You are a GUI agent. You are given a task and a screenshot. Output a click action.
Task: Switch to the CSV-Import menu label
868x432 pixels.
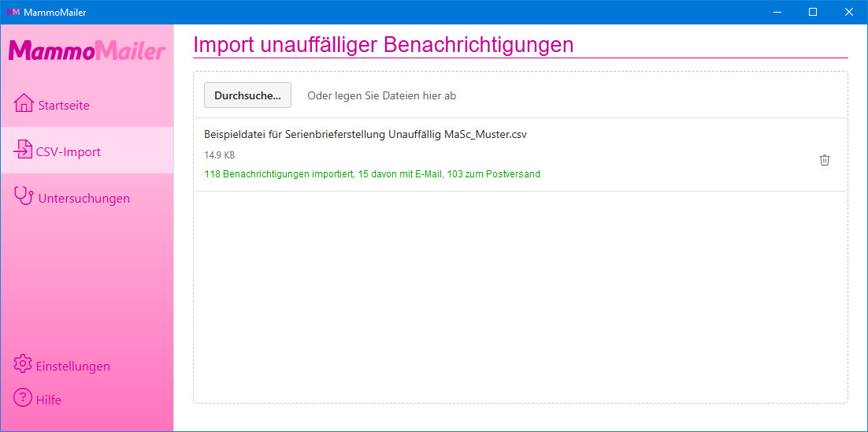tap(69, 152)
